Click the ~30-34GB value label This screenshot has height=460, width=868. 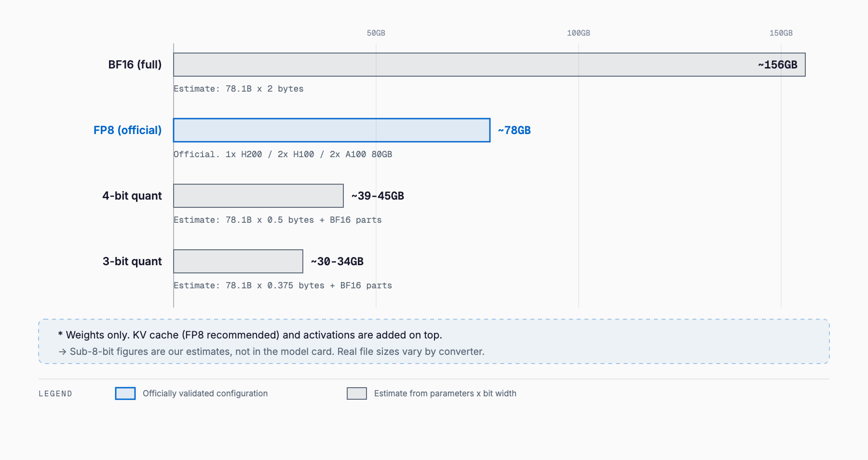pos(337,261)
